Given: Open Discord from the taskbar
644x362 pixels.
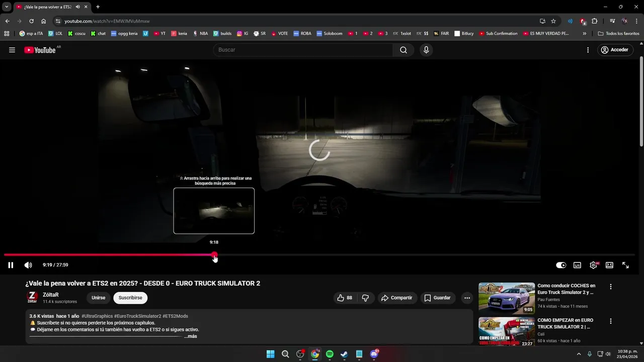Looking at the screenshot, I should (x=374, y=354).
